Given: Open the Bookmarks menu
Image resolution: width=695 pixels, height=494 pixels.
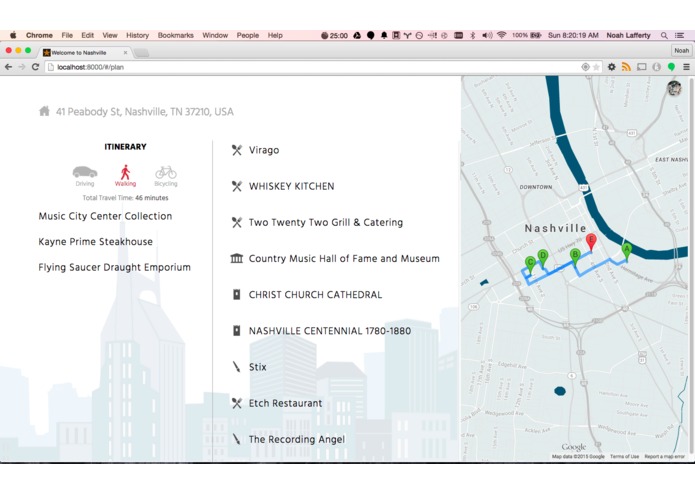Looking at the screenshot, I should pyautogui.click(x=176, y=35).
